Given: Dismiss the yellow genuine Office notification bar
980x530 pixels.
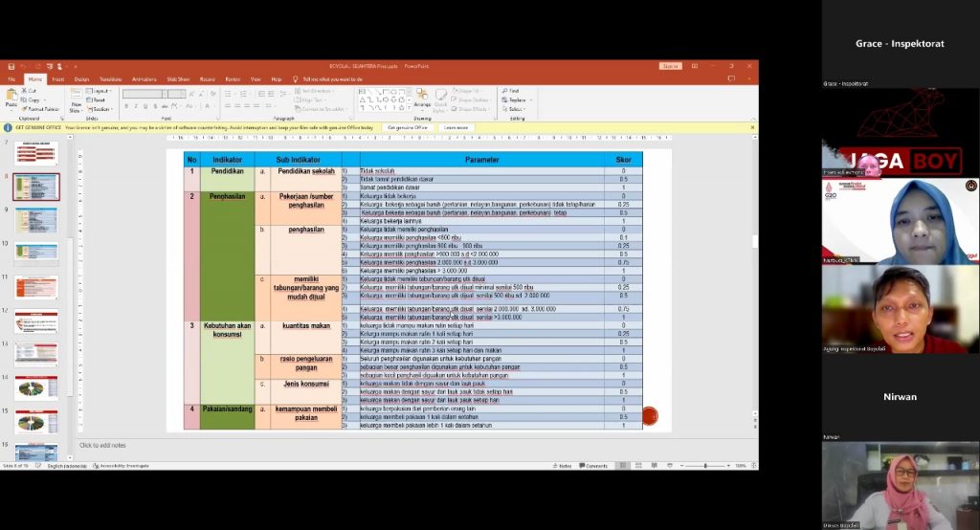Looking at the screenshot, I should tap(752, 127).
